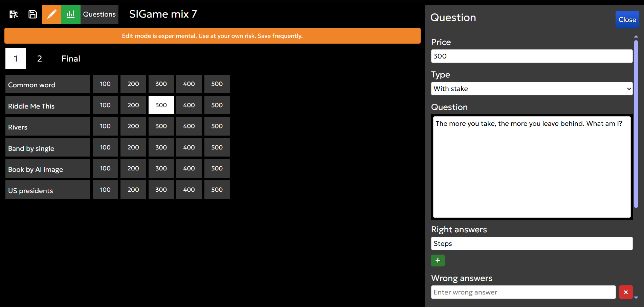Click the save floppy disk icon
Screen dimensions: 644x307
[x=33, y=14]
